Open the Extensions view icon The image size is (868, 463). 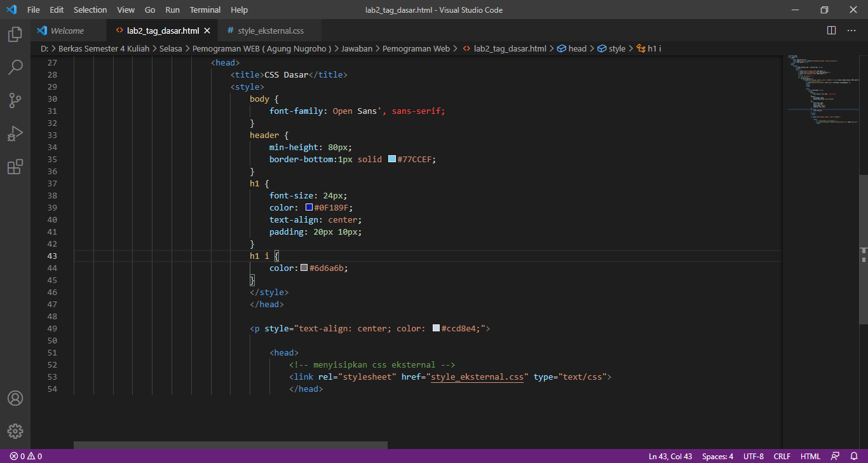coord(15,167)
